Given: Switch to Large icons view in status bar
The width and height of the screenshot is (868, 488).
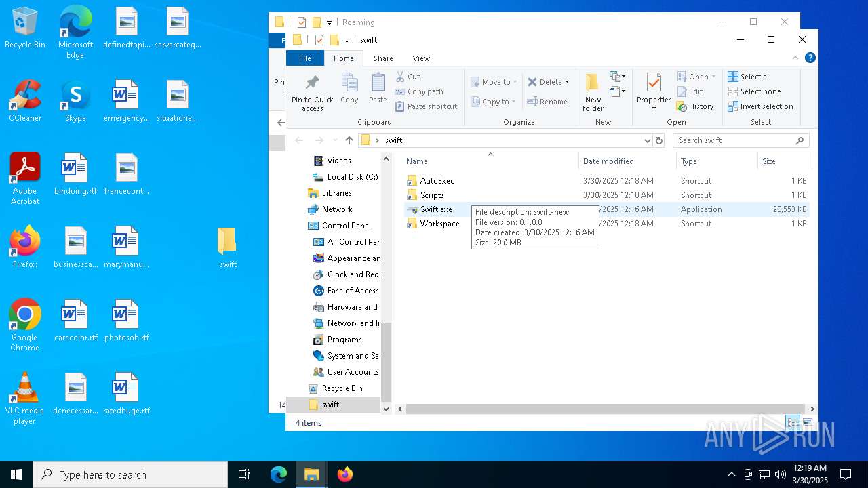Looking at the screenshot, I should [807, 422].
